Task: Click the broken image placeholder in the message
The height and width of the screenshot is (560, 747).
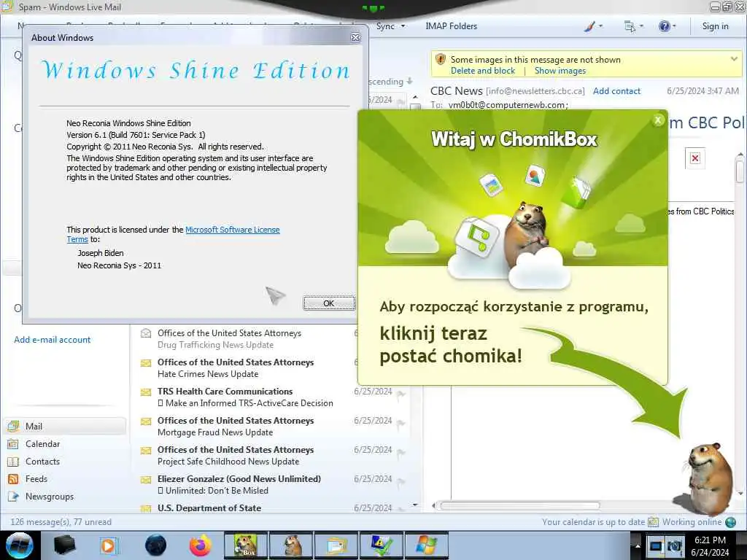Action: point(695,158)
